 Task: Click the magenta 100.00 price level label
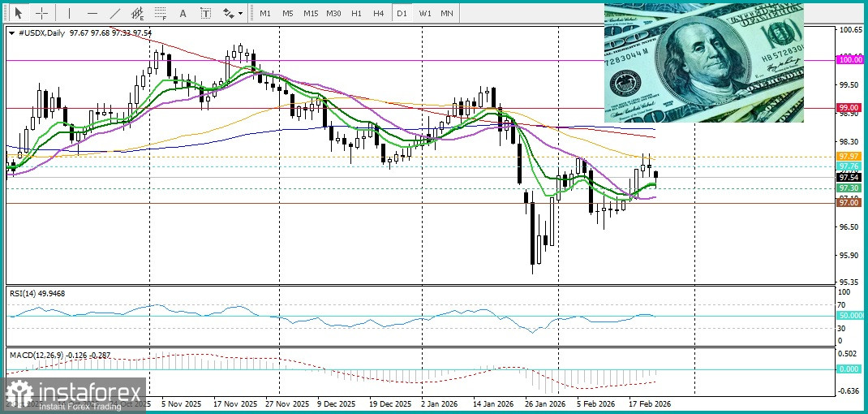tap(849, 60)
